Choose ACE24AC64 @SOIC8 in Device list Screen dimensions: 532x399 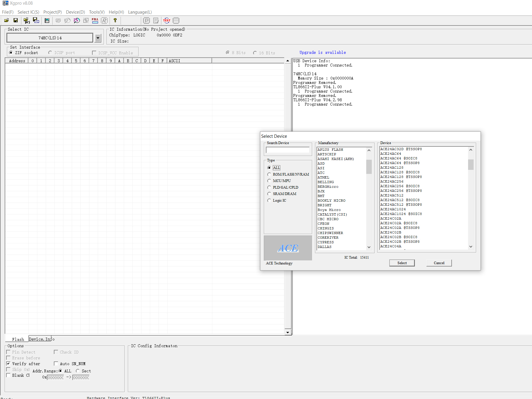[399, 158]
